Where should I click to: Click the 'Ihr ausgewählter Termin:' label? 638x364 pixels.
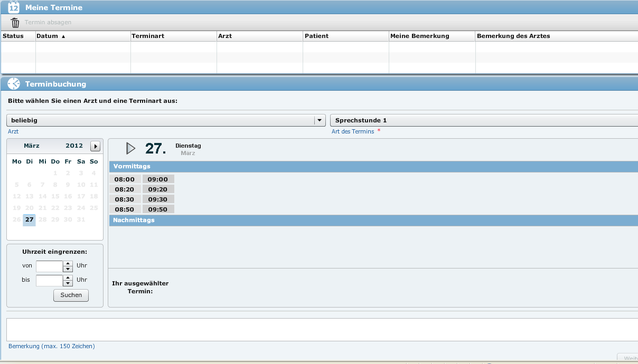[140, 287]
